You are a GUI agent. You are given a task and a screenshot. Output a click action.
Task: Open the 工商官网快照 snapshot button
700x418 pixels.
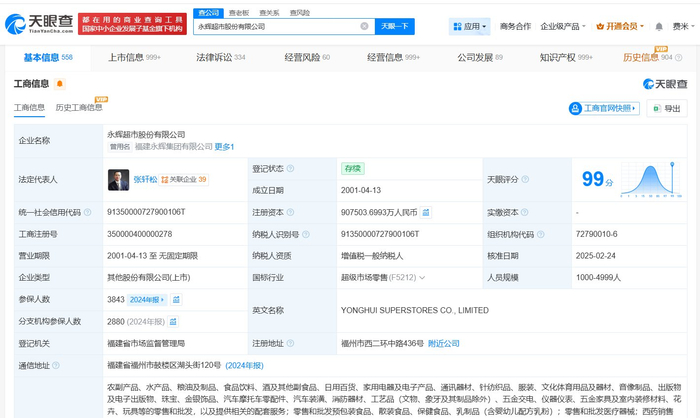click(x=604, y=108)
